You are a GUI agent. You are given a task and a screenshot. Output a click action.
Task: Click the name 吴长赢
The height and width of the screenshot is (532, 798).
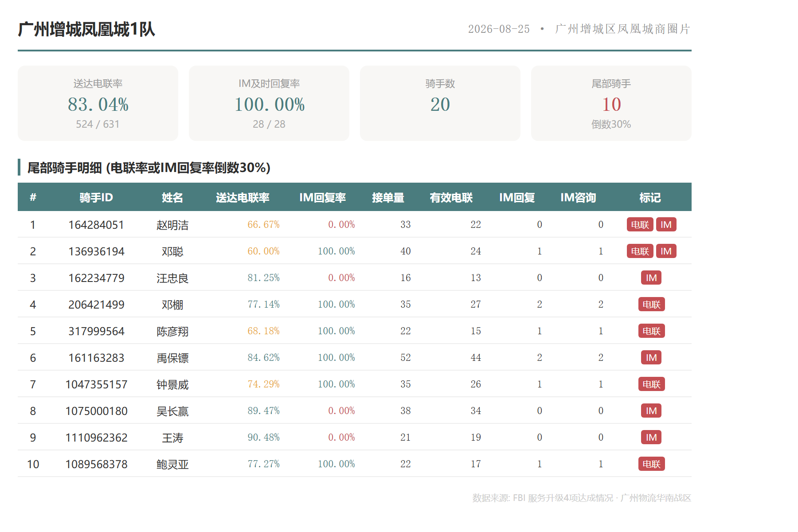[x=172, y=411]
